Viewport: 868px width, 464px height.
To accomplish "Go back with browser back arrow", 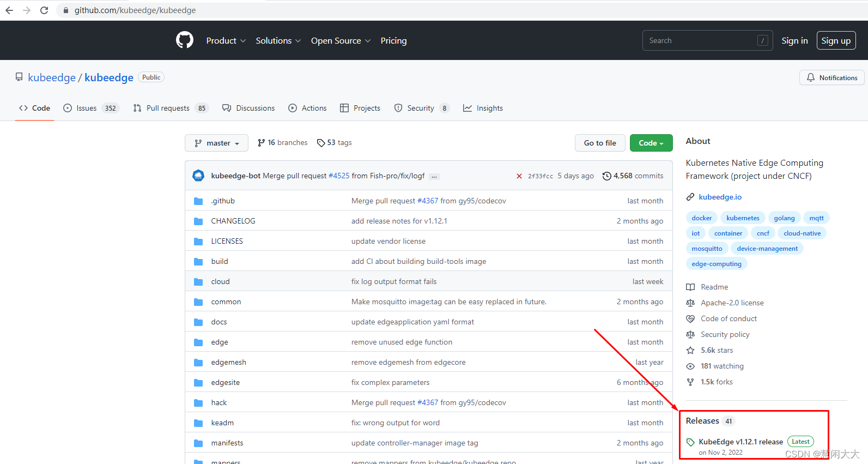I will tap(9, 10).
